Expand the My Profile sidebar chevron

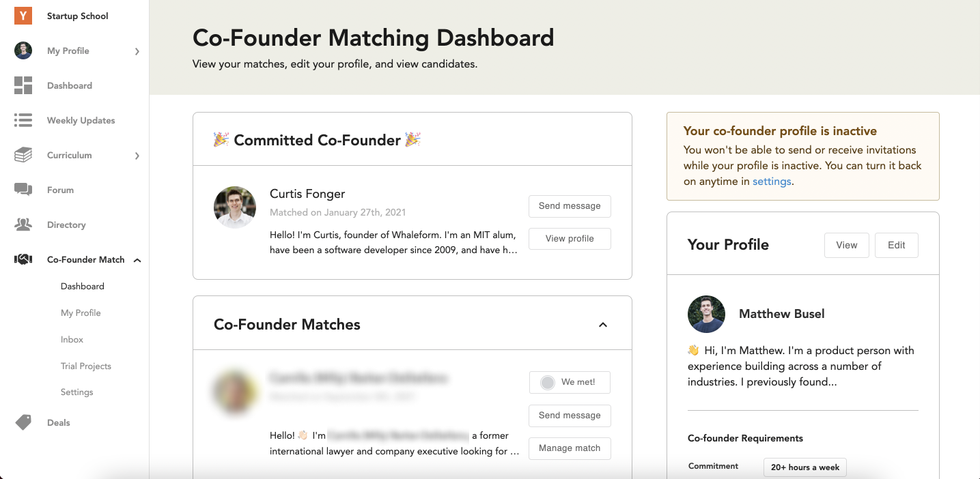(136, 50)
